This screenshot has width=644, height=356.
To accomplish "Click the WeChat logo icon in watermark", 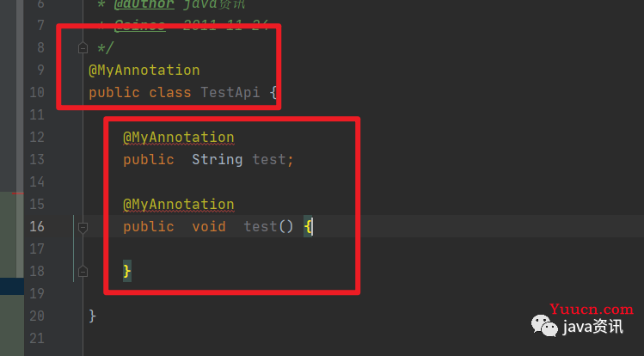I will tap(544, 326).
